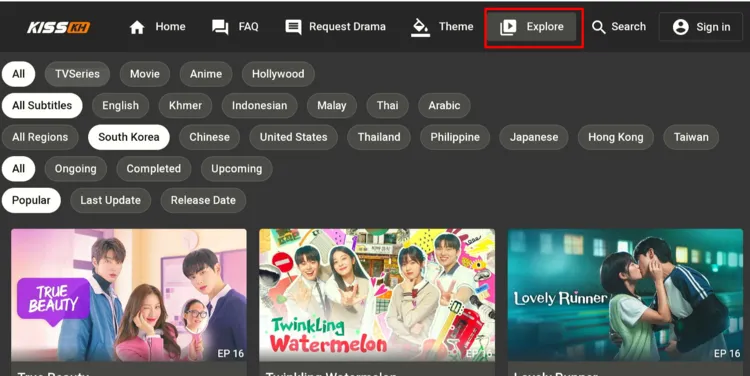750x376 pixels.
Task: Choose Thai subtitles filter
Action: pyautogui.click(x=387, y=106)
